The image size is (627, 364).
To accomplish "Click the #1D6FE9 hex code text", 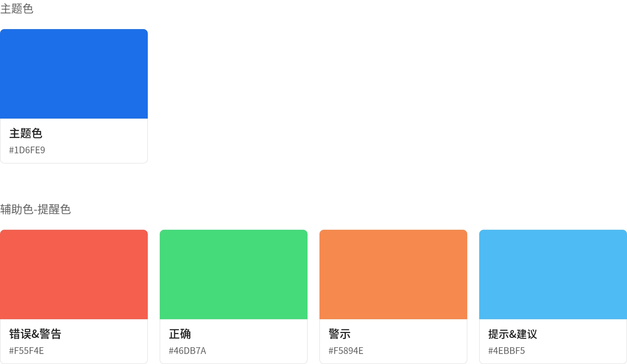I will [27, 150].
